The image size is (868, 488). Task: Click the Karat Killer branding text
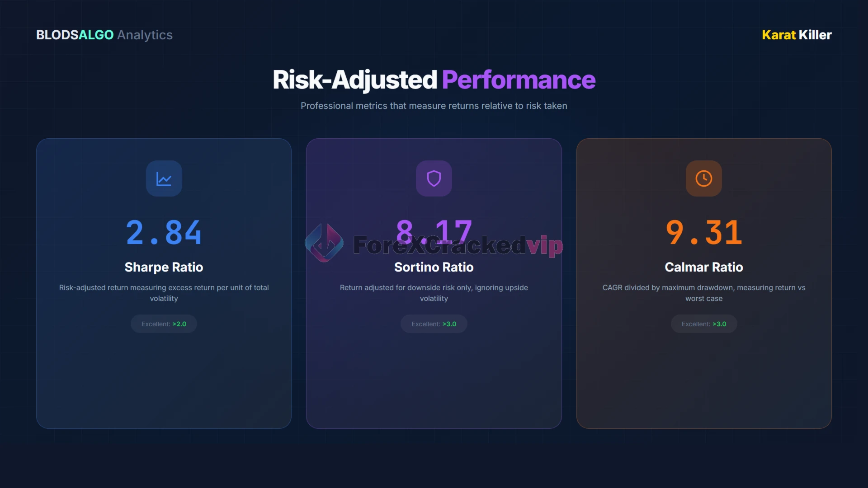(796, 35)
